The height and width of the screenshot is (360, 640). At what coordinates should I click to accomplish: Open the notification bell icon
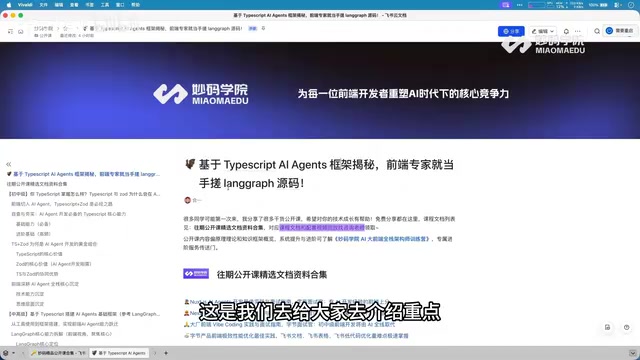click(x=566, y=31)
